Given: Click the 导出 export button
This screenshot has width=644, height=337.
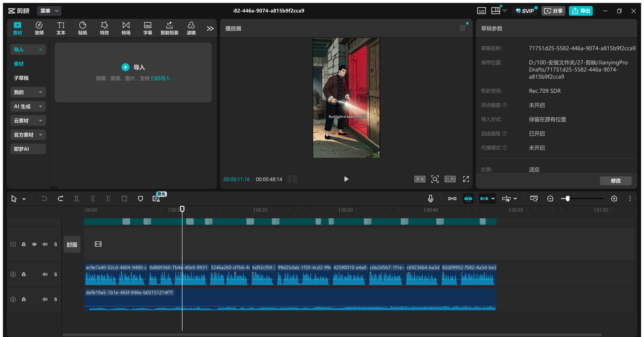Looking at the screenshot, I should 581,11.
